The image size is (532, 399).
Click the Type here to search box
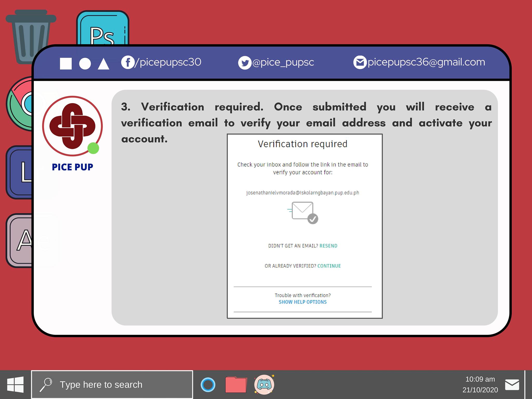point(112,385)
